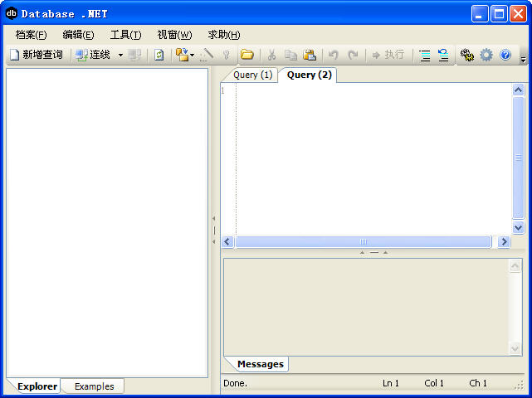Viewport: 532px width, 398px height.
Task: Click the paste clipboard icon
Action: tap(310, 55)
